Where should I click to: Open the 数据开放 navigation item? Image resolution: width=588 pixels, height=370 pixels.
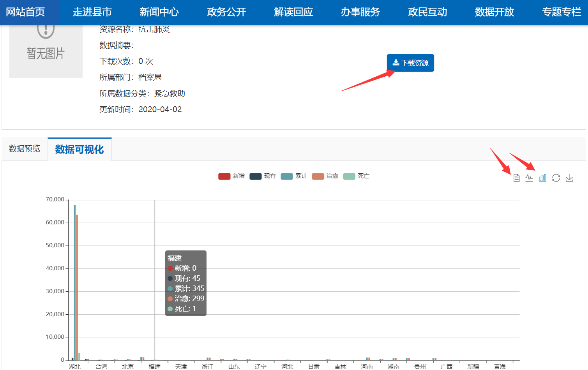494,12
